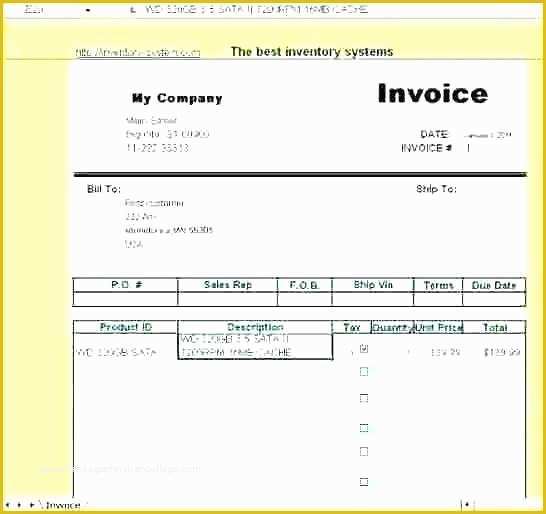This screenshot has height=514, width=546.
Task: Click the 'Sales Rep' column header
Action: coord(228,285)
